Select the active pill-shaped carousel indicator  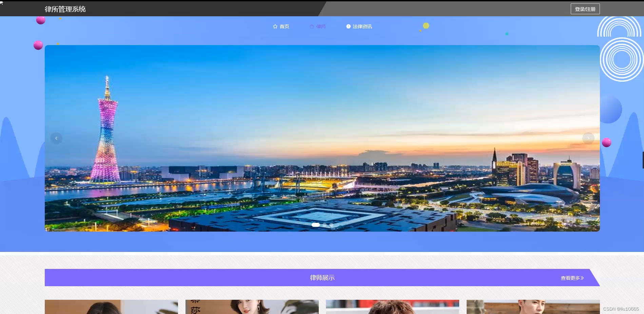[x=316, y=225]
